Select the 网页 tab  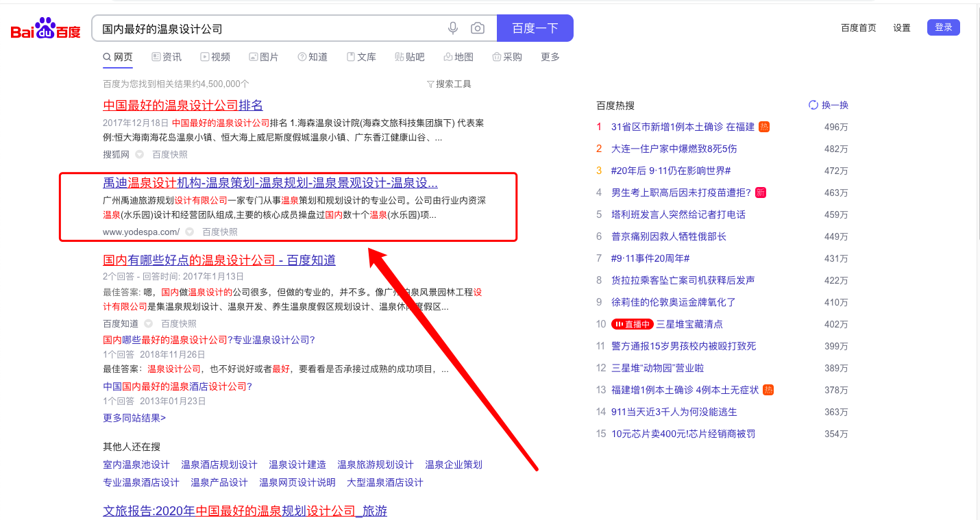coord(118,57)
